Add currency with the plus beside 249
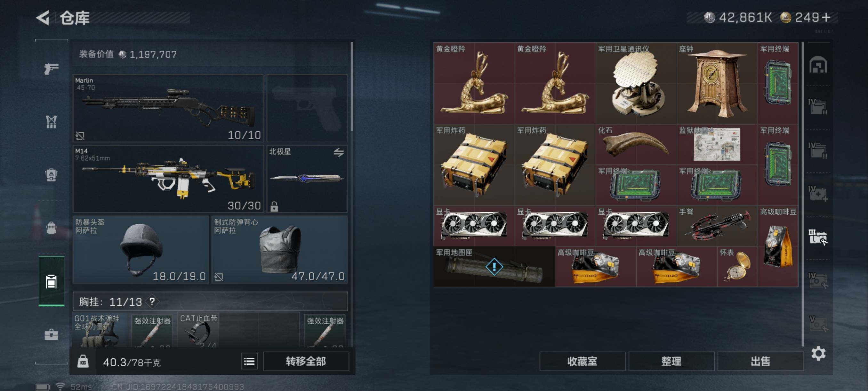This screenshot has height=391, width=868. pos(826,18)
